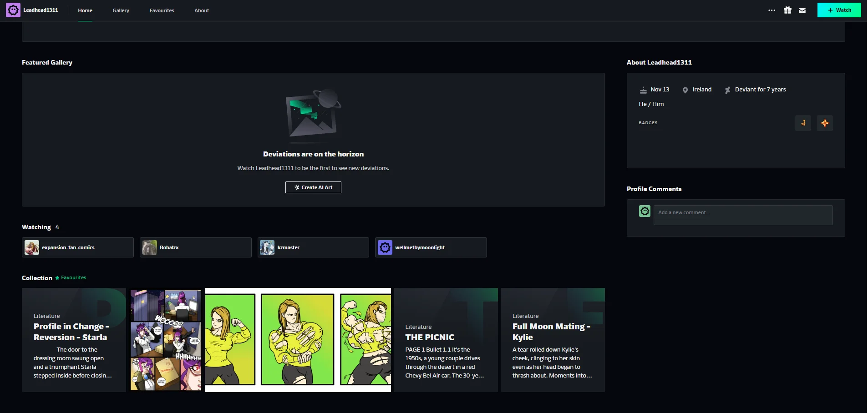Click Deviations are on the horizon text
Screen dimensions: 868x413
[313, 154]
